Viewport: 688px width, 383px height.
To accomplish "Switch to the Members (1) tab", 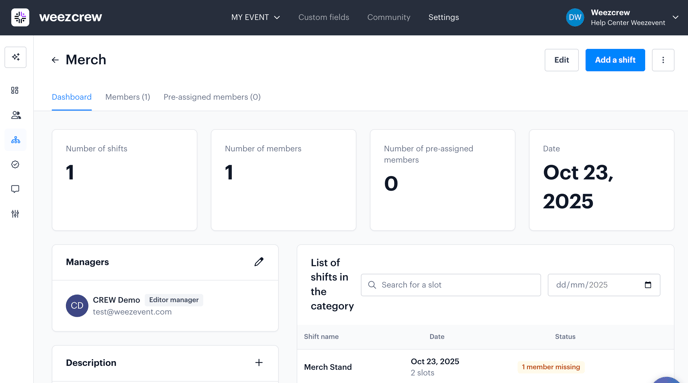I will click(x=128, y=97).
